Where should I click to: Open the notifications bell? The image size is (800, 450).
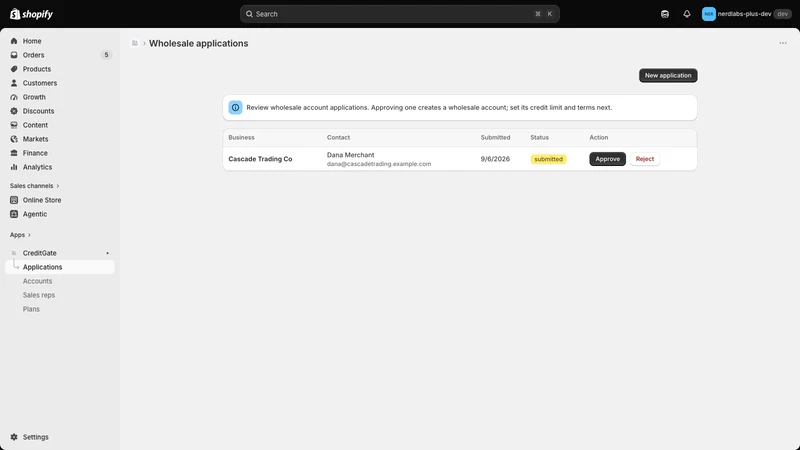pyautogui.click(x=687, y=14)
